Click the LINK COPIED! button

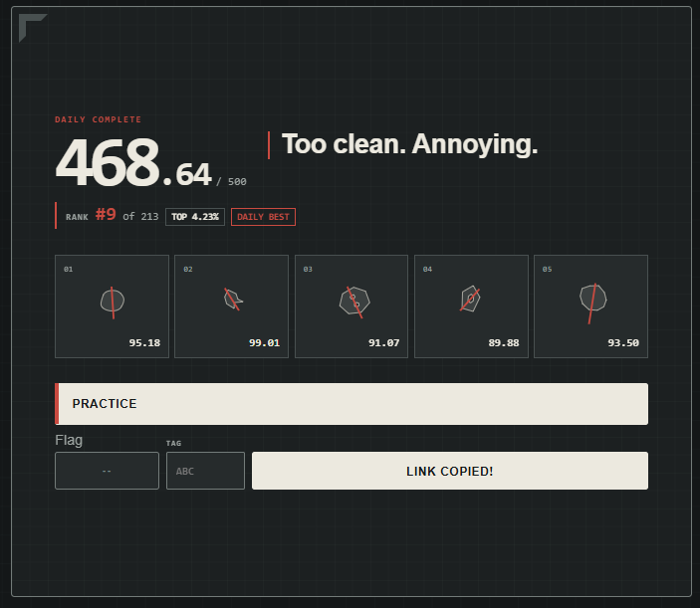click(450, 471)
